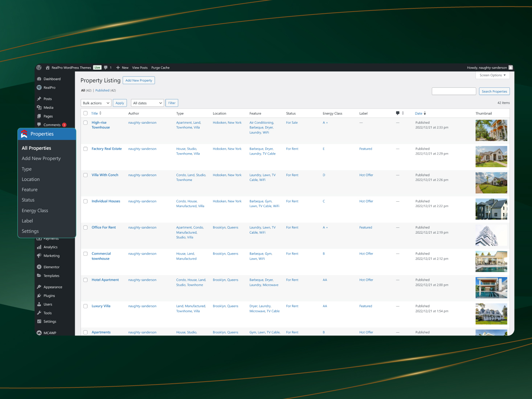Click the WordPress logo icon in admin bar
Image resolution: width=532 pixels, height=399 pixels.
(x=39, y=67)
